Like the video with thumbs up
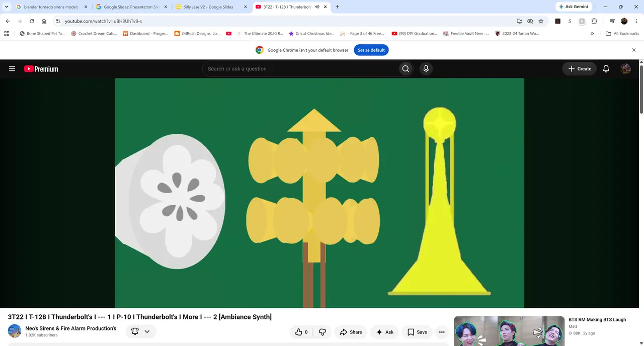644x346 pixels. click(x=301, y=332)
